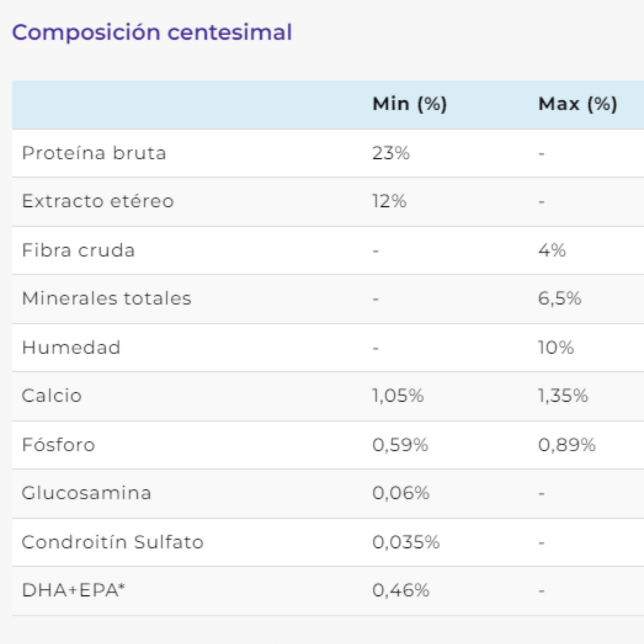Select the DHA+EPA* row label
Image resolution: width=644 pixels, height=644 pixels.
[x=74, y=590]
